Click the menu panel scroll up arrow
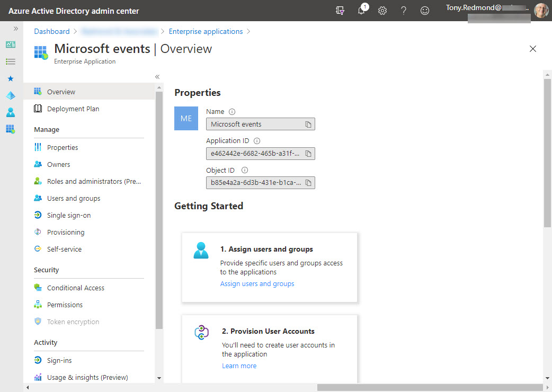The image size is (552, 392). click(x=159, y=87)
